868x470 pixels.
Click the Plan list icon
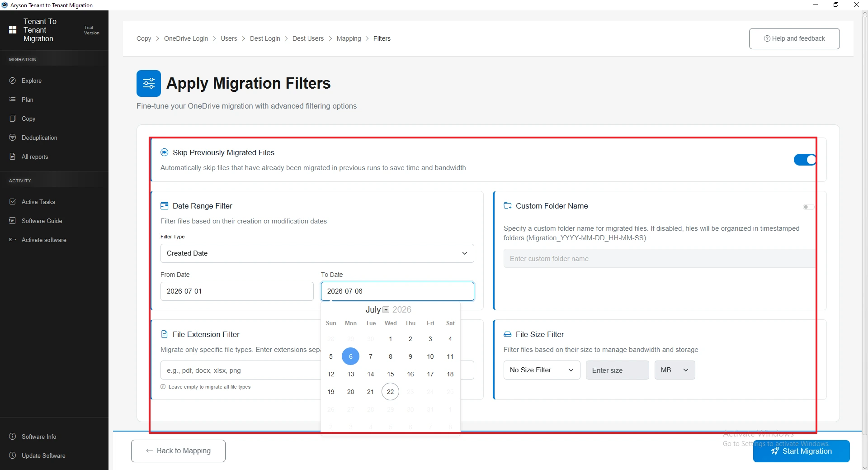[x=13, y=100]
